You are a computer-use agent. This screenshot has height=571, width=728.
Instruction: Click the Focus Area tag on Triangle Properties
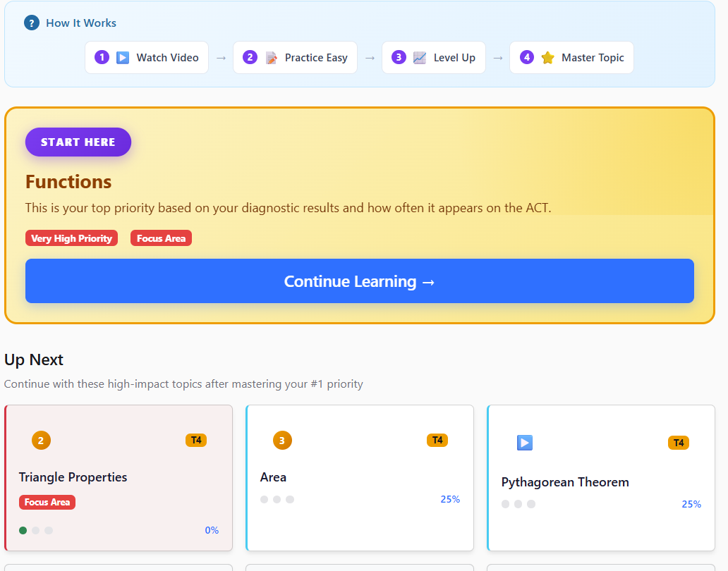[47, 502]
